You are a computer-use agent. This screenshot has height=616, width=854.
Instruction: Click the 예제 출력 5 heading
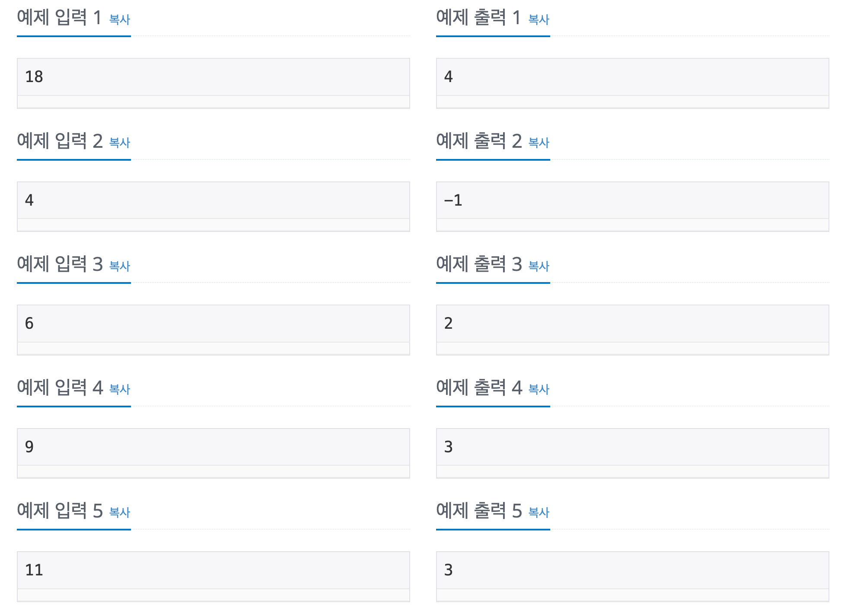pos(479,511)
